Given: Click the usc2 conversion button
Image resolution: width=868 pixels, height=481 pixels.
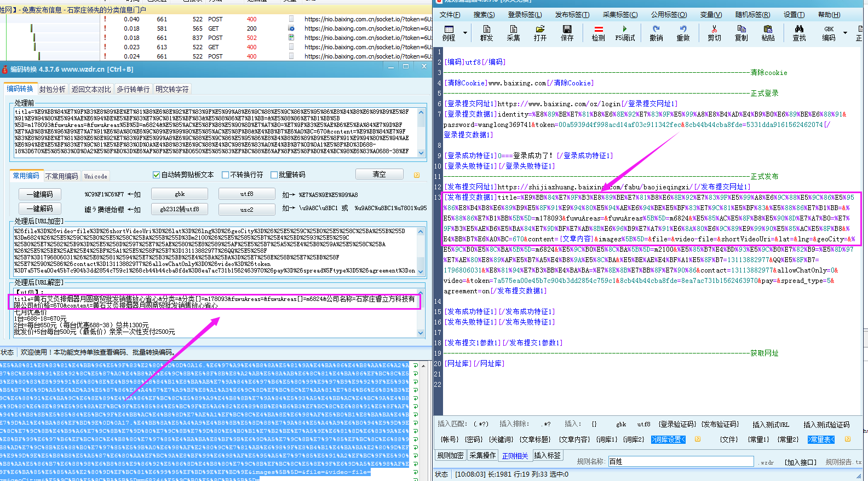Looking at the screenshot, I should 246,209.
